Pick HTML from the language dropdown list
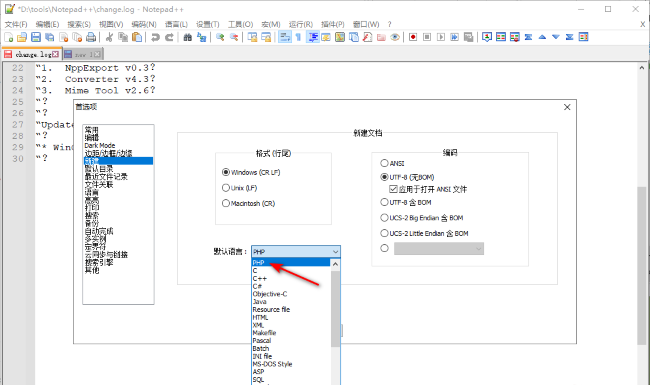Screen dimensions: 650x385 [x=291, y=317]
